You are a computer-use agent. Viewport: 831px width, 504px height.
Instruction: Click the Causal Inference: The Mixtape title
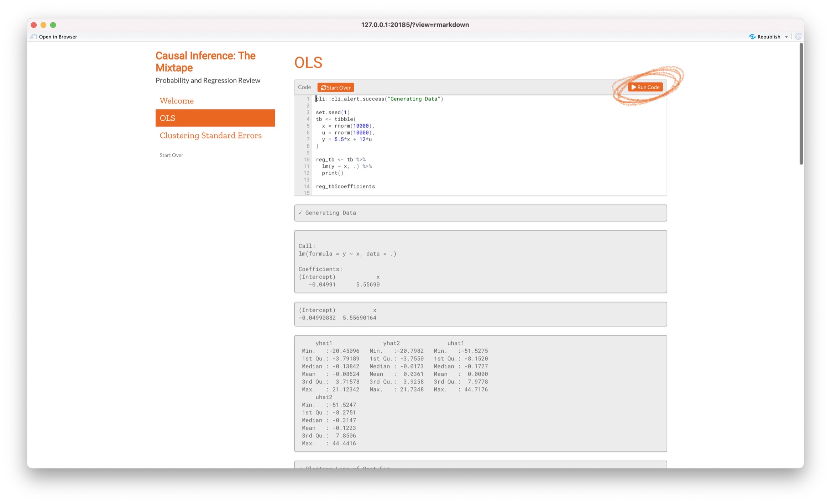(205, 62)
